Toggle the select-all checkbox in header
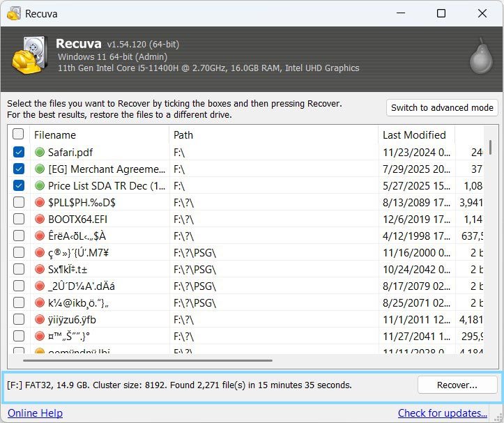The width and height of the screenshot is (504, 423). point(18,134)
